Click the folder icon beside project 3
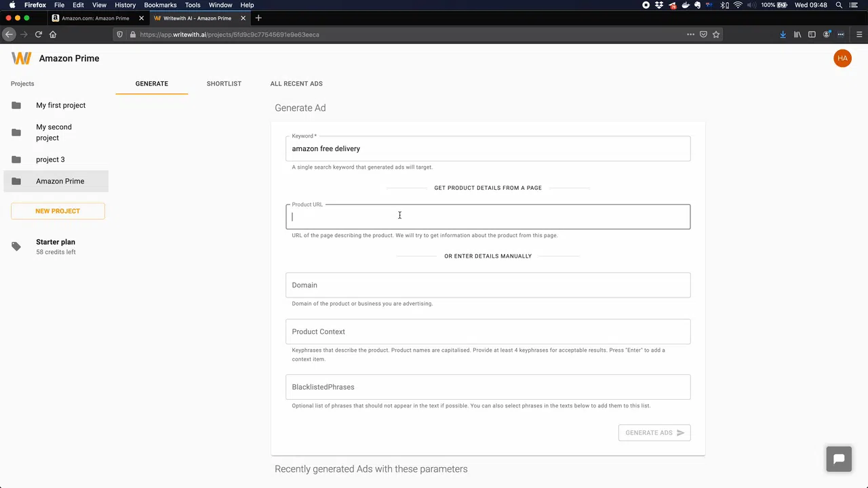Viewport: 868px width, 488px height. (16, 159)
